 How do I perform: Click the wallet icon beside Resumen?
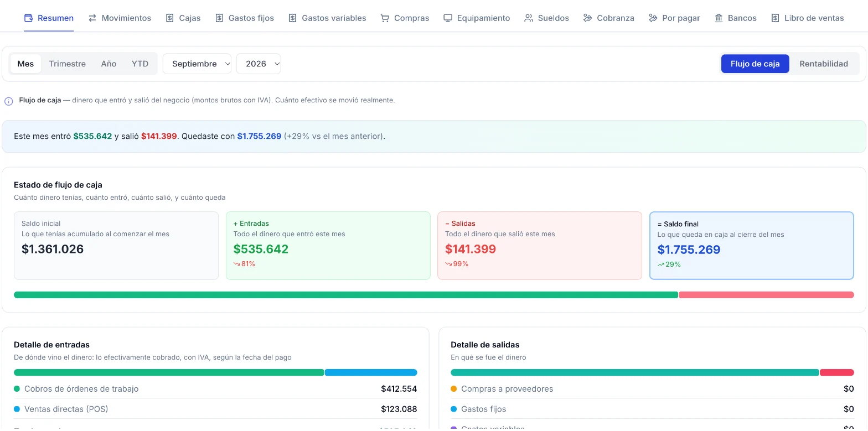tap(28, 18)
